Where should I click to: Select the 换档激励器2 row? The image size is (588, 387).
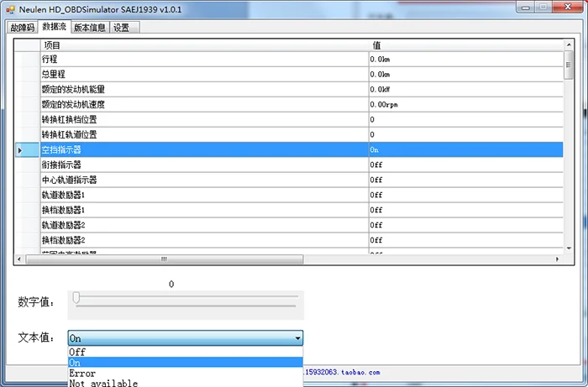289,240
